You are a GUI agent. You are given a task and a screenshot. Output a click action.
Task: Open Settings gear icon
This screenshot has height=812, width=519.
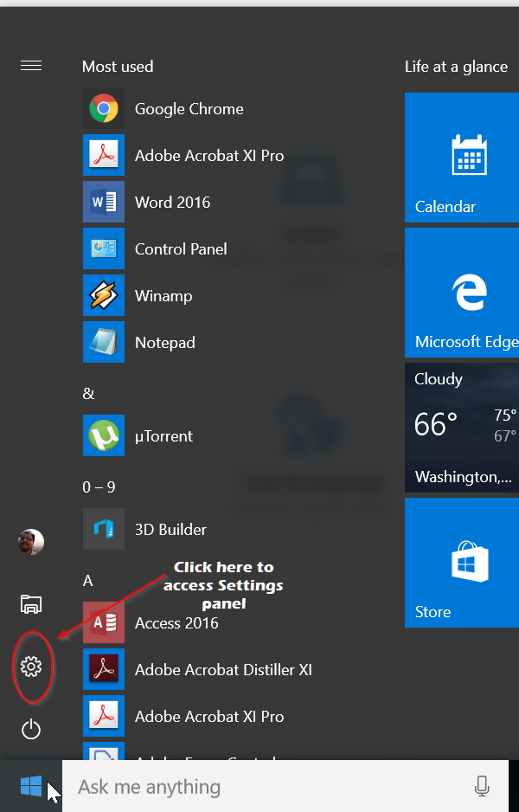click(31, 667)
